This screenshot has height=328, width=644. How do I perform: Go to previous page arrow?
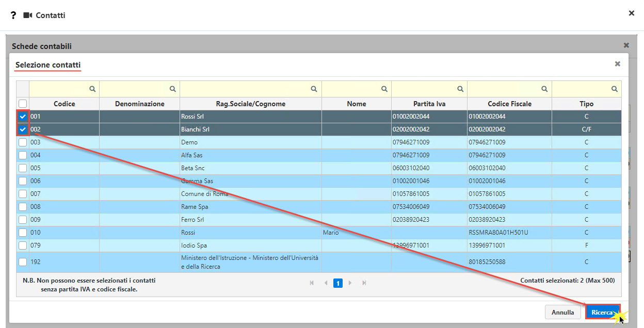(326, 283)
